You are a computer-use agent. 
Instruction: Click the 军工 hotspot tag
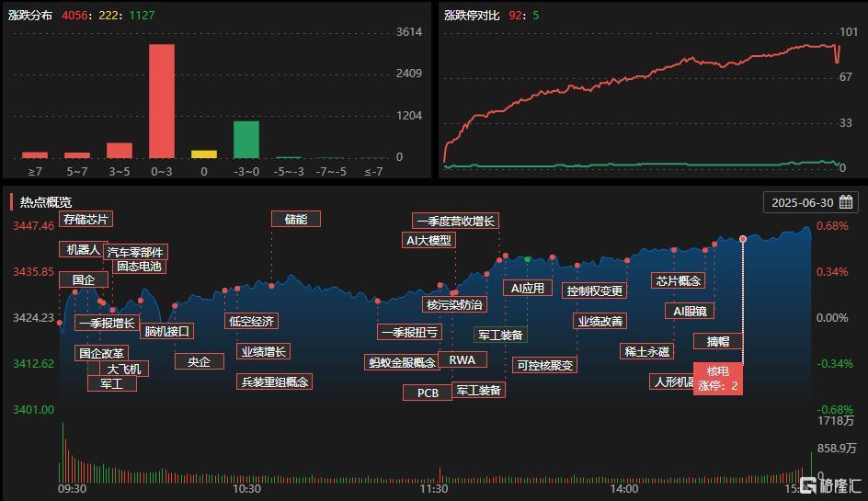(112, 383)
